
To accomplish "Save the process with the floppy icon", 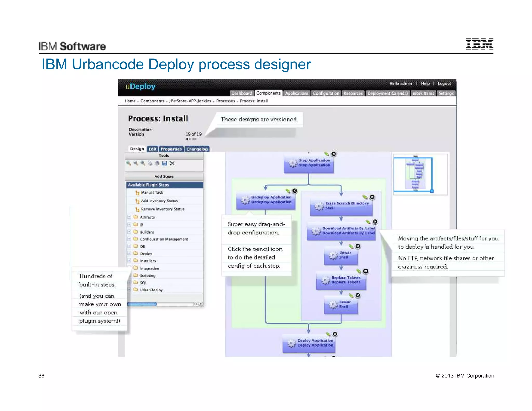I will (164, 163).
